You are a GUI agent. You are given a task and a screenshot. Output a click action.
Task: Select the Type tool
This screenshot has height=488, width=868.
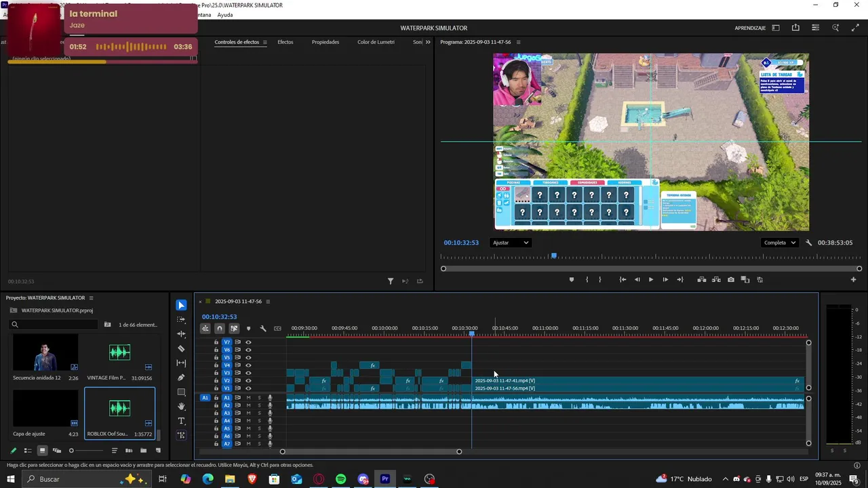[181, 421]
